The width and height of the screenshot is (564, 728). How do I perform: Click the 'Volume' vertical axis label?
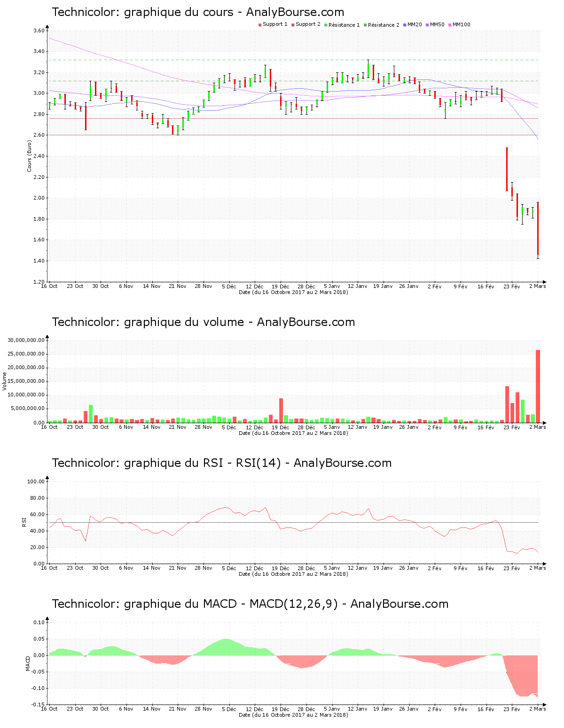pyautogui.click(x=5, y=381)
